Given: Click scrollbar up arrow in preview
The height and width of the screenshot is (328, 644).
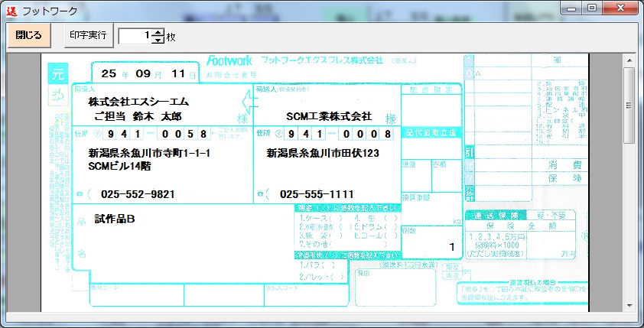Looking at the screenshot, I should 629,60.
